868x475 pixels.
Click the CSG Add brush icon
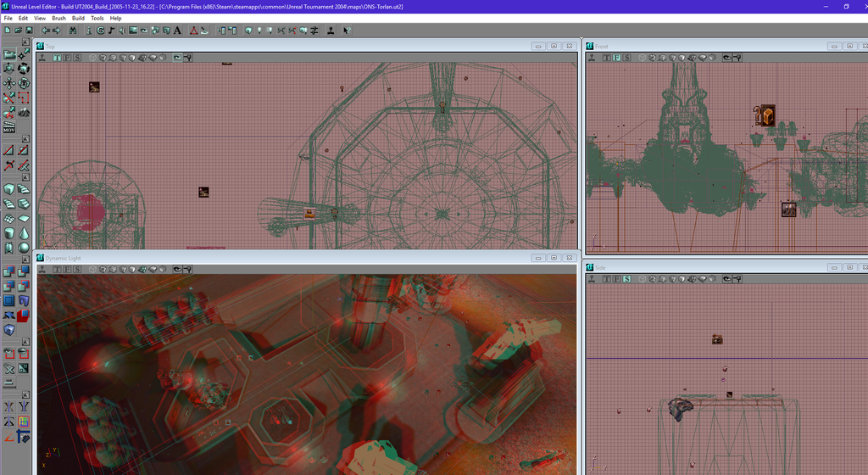pos(9,271)
